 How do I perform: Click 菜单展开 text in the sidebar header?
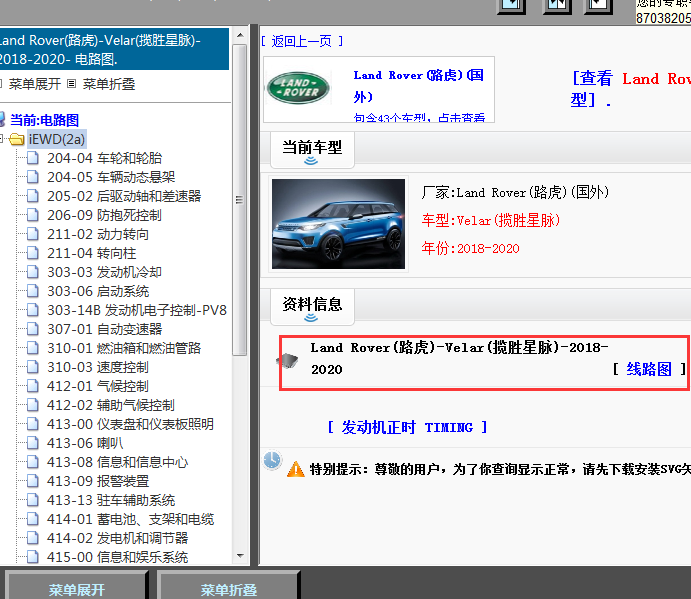click(x=35, y=84)
